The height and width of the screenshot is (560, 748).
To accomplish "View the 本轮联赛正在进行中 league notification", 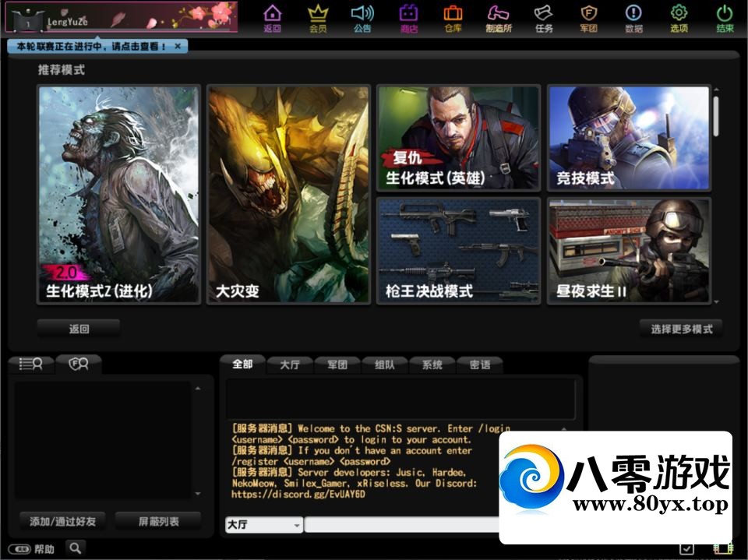I will coord(91,46).
